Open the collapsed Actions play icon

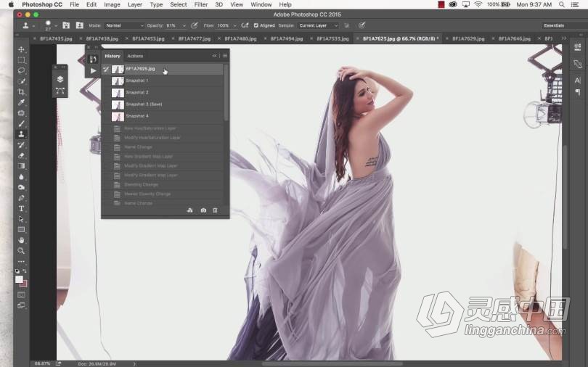pos(93,71)
